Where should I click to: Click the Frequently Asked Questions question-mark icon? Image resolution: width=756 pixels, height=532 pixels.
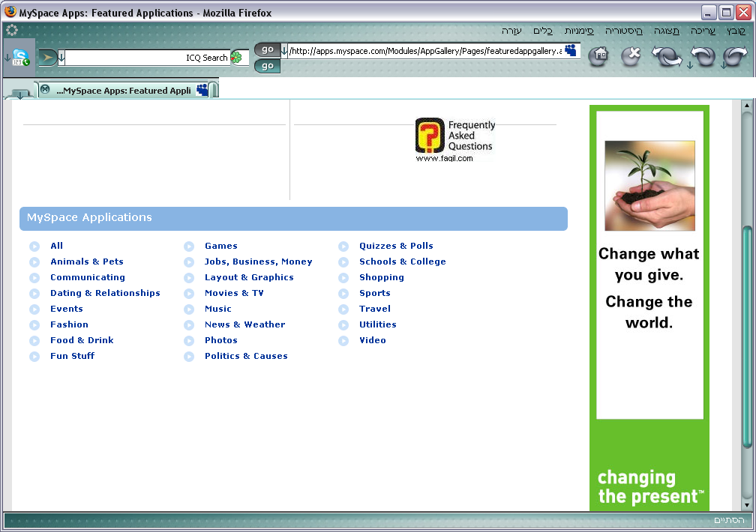tap(430, 136)
